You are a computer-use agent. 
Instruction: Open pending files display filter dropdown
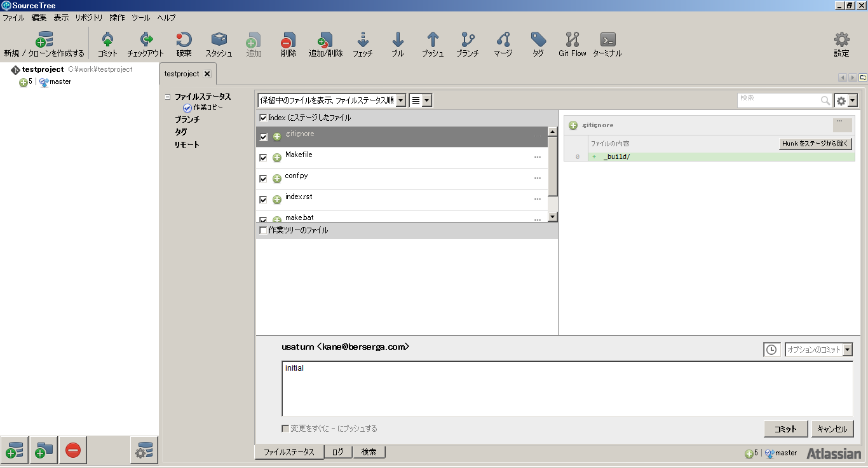[332, 100]
